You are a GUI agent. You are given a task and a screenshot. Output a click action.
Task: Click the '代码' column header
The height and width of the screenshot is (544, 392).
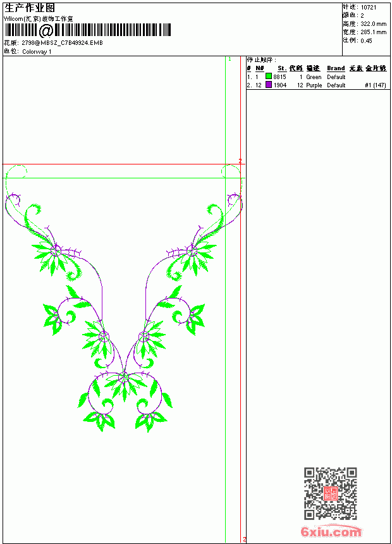click(296, 68)
